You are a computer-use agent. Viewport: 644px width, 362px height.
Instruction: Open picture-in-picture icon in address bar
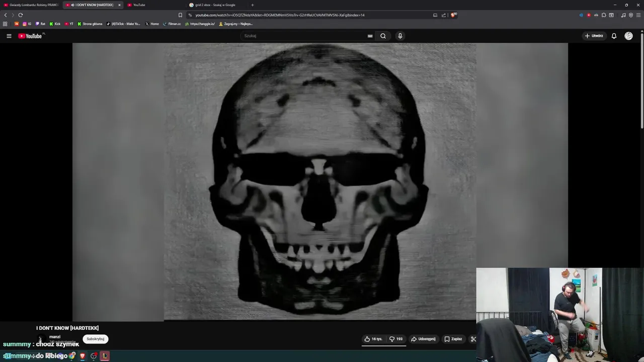click(x=435, y=15)
